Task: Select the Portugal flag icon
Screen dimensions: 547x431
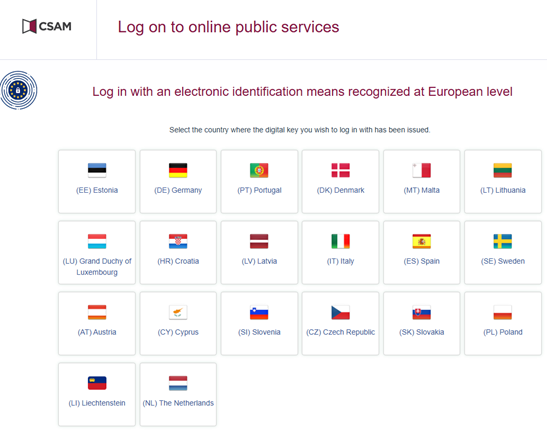Action: point(259,170)
